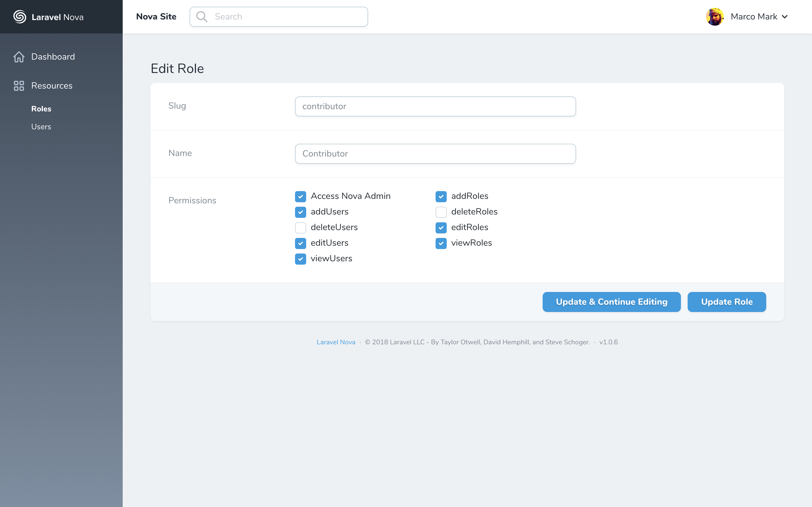Click the Roles sidebar navigation icon

[x=41, y=108]
